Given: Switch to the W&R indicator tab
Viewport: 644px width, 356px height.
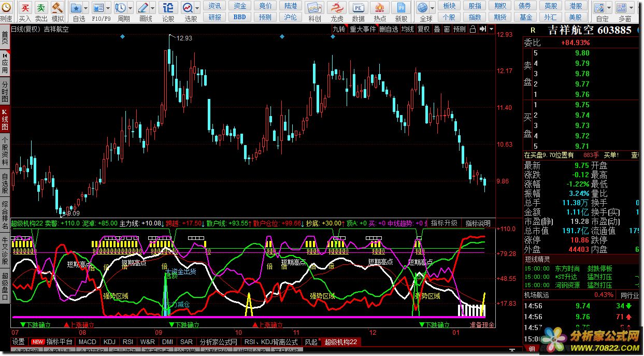Looking at the screenshot, I should click(148, 342).
